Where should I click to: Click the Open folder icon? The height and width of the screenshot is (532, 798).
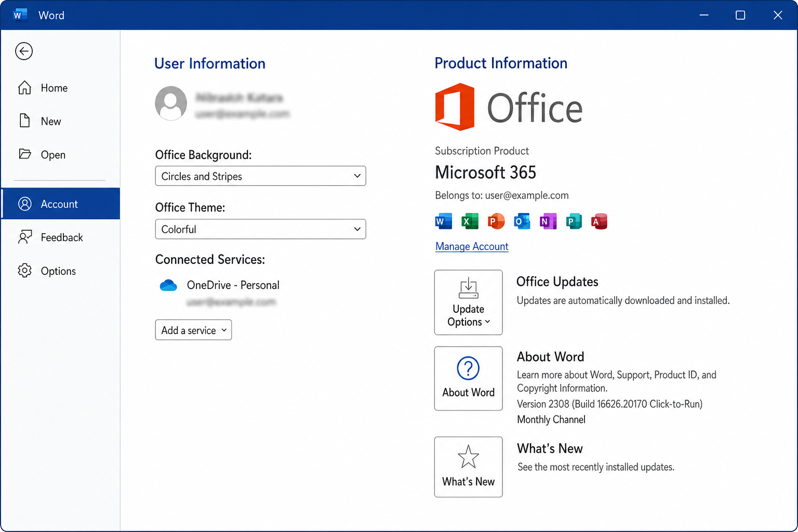coord(24,154)
